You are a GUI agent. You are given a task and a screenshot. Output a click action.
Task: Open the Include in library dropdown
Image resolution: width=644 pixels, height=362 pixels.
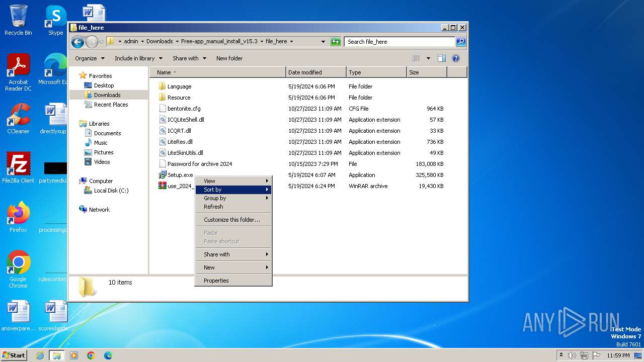138,58
